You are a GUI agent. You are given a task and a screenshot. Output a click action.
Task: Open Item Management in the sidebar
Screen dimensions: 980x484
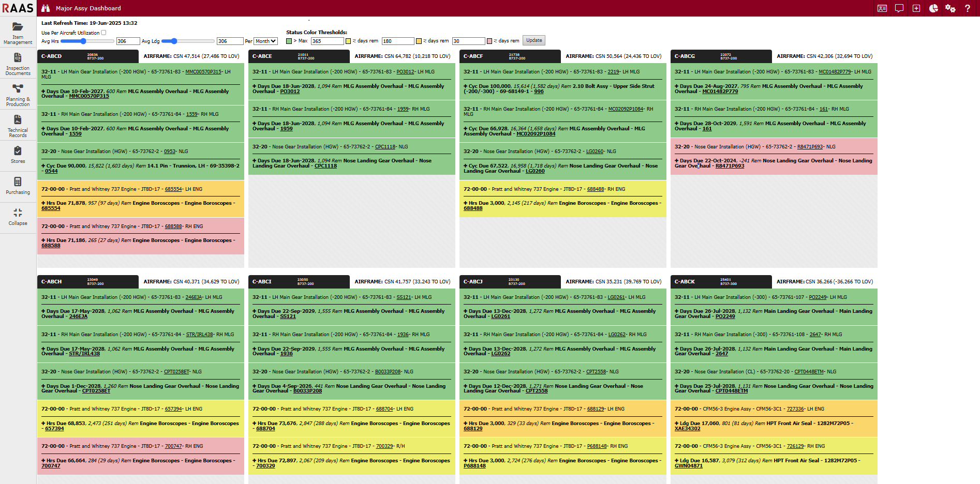(x=18, y=32)
